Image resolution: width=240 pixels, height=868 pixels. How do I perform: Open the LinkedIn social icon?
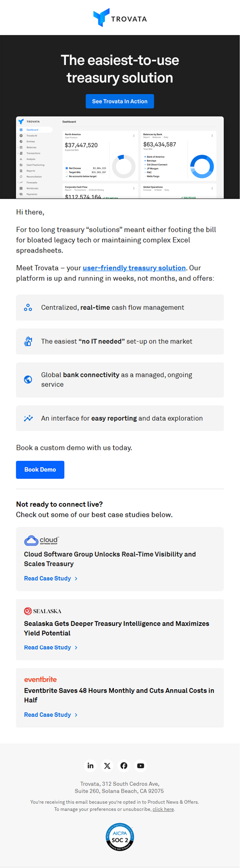click(91, 766)
